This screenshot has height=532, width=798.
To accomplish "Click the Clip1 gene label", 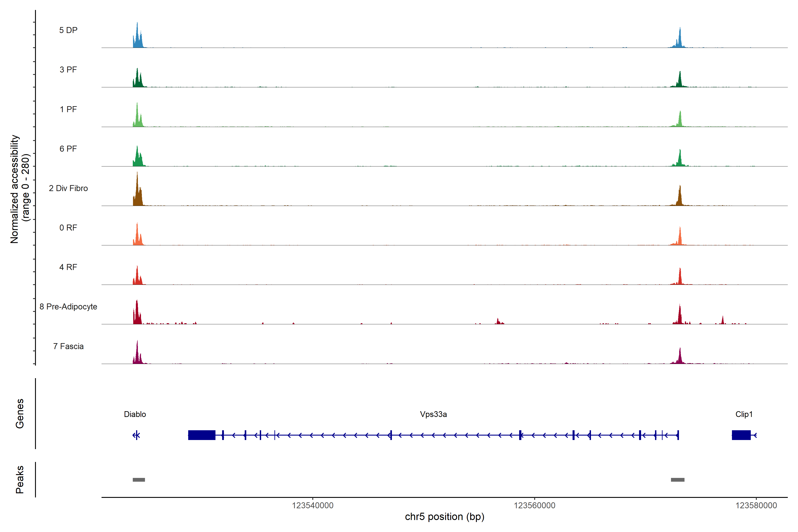I will pyautogui.click(x=744, y=414).
